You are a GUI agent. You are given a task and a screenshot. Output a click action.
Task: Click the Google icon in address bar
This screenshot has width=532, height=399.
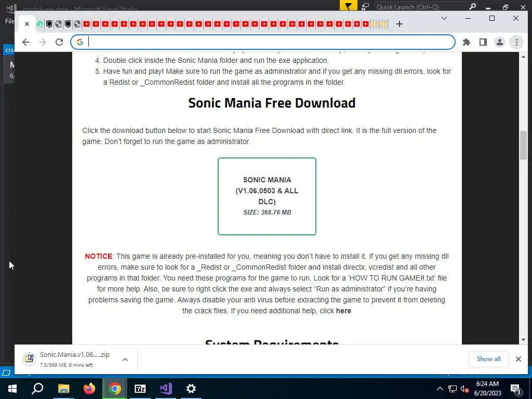[79, 42]
